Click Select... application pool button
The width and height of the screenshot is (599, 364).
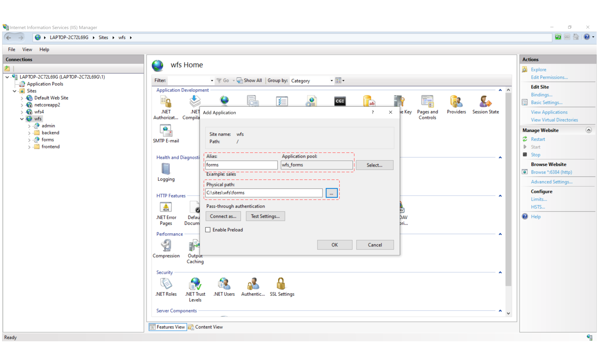pos(375,165)
